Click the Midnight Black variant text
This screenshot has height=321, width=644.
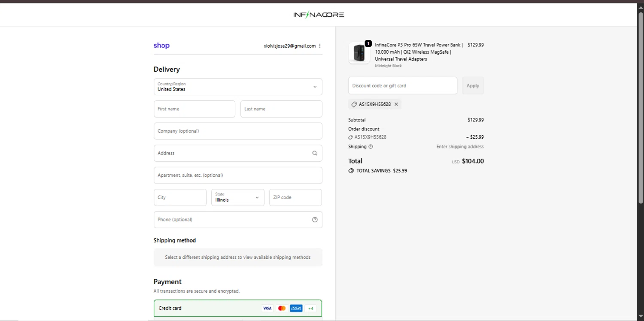388,66
